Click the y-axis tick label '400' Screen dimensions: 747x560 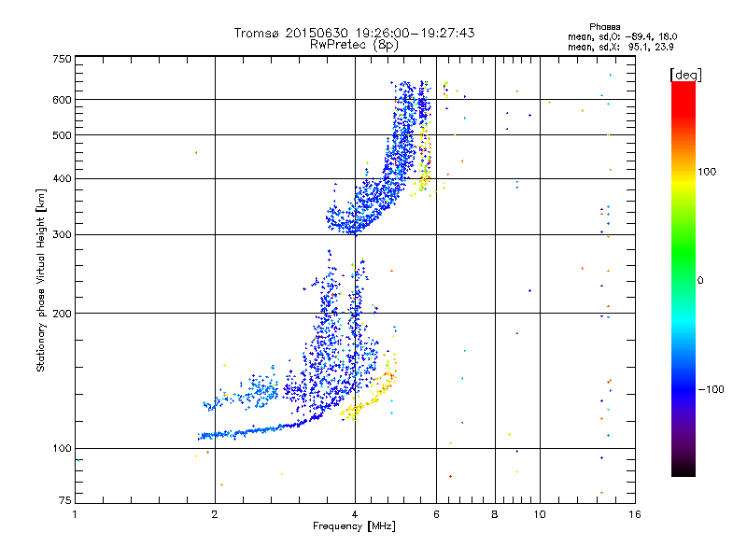(x=62, y=179)
